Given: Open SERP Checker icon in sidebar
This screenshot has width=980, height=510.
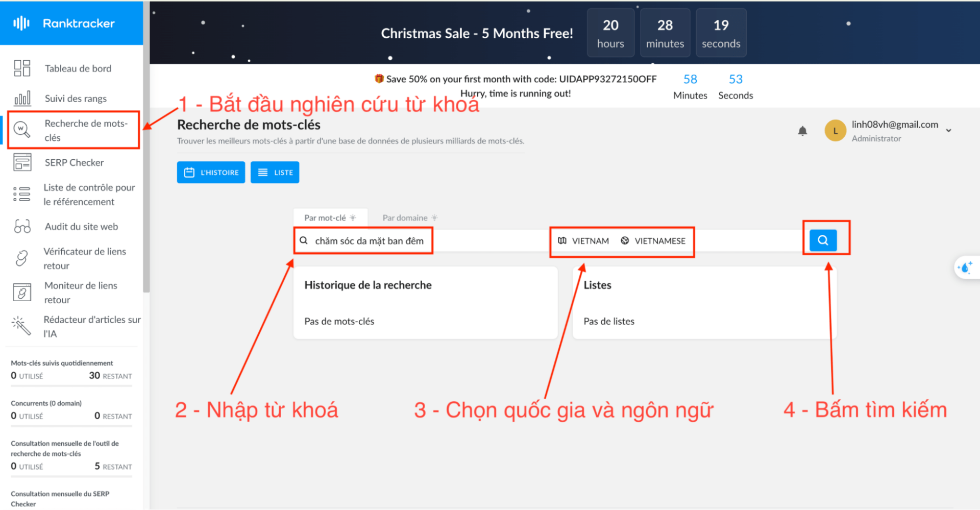Looking at the screenshot, I should 22,162.
